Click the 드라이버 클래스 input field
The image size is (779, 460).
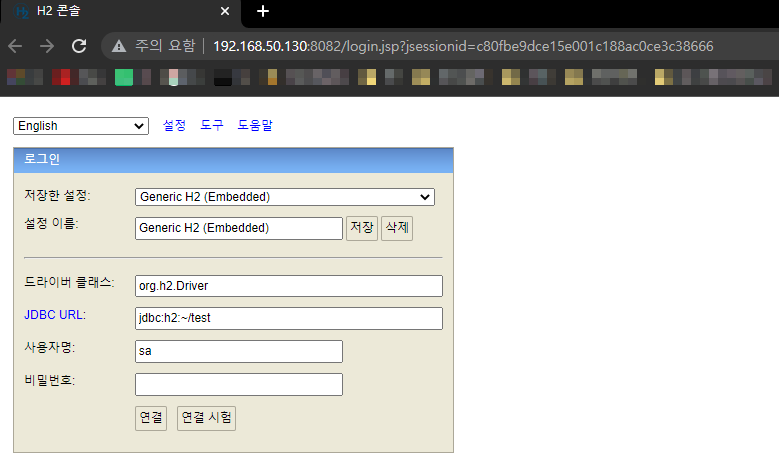[289, 286]
